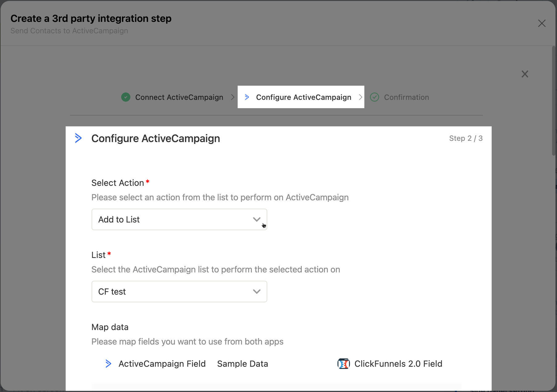
Task: Go to the Connect ActiveCampaign step
Action: [x=179, y=97]
